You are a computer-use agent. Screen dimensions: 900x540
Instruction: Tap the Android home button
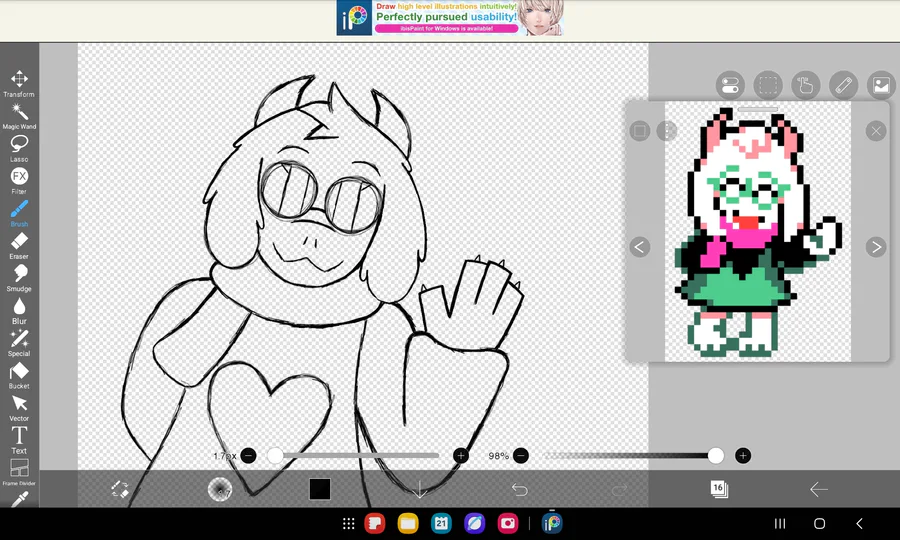(820, 523)
